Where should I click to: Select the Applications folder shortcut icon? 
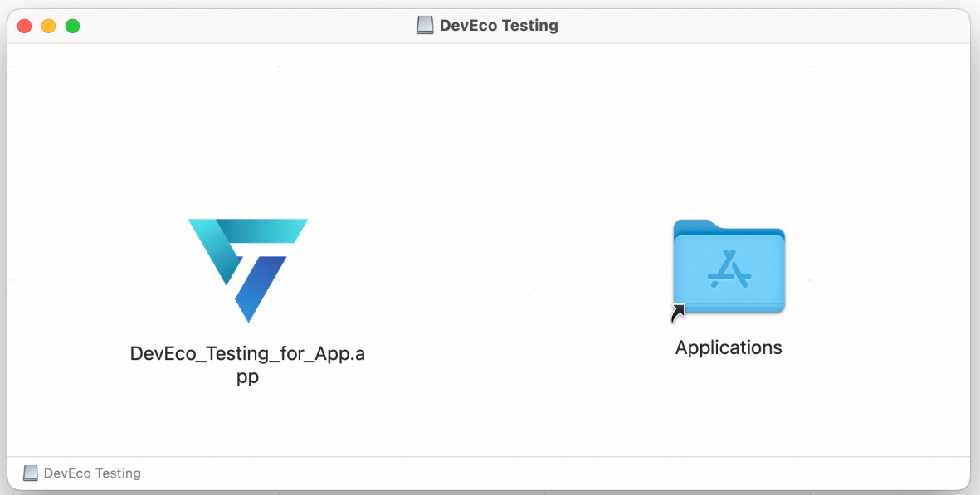[729, 267]
